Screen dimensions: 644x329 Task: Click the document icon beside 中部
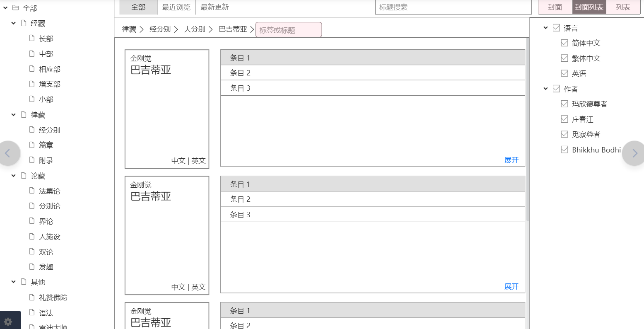pyautogui.click(x=32, y=53)
